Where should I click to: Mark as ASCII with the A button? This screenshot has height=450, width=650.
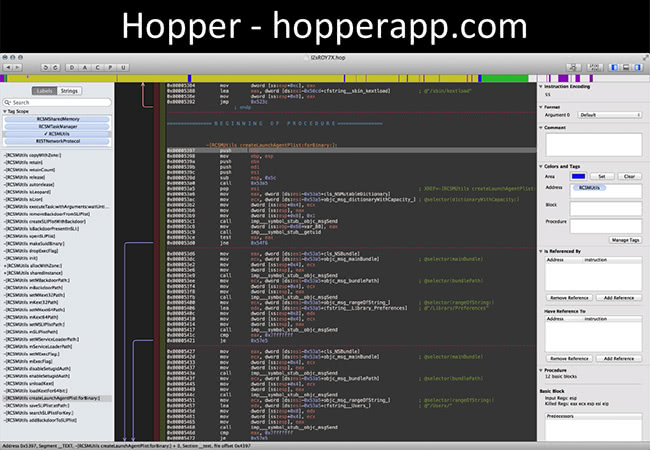pos(85,67)
